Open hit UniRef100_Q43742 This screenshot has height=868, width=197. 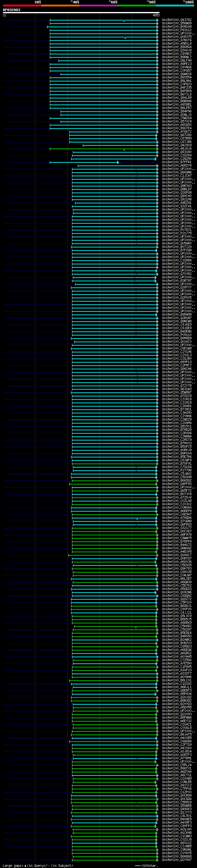(x=176, y=20)
